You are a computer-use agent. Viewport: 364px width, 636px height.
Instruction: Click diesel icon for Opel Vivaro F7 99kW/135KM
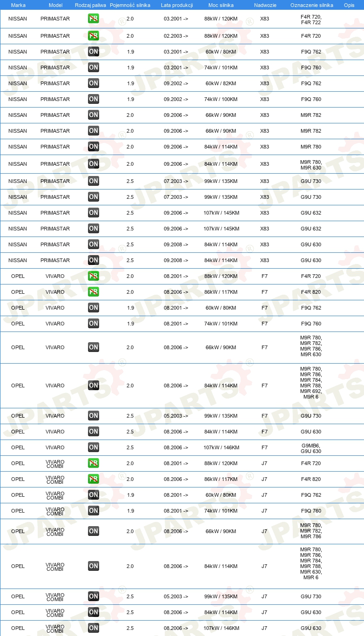pos(94,416)
